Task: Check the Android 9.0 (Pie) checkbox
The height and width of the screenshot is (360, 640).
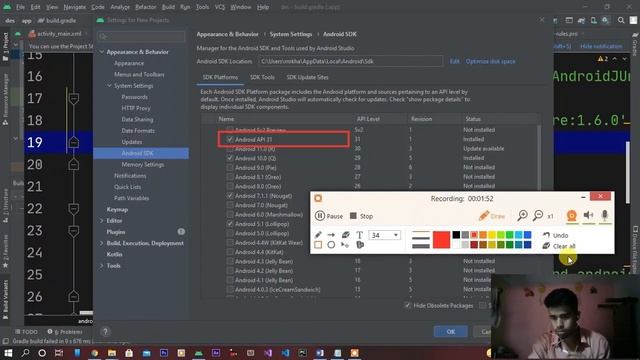Action: coord(230,167)
